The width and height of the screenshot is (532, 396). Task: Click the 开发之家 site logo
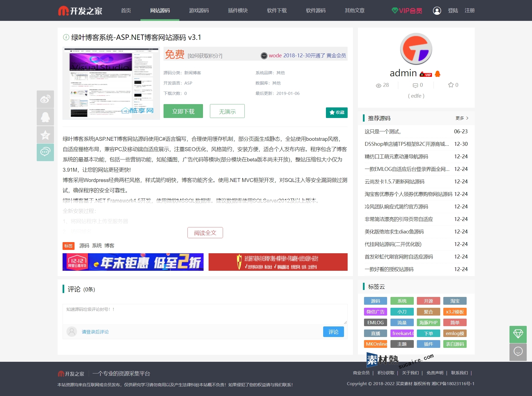80,11
